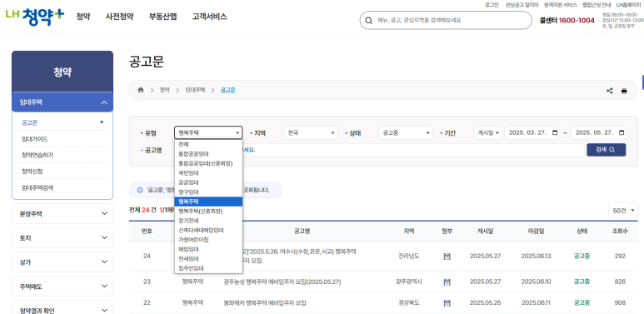
Task: Expand the 주택매도 sidebar section
Action: (62, 287)
